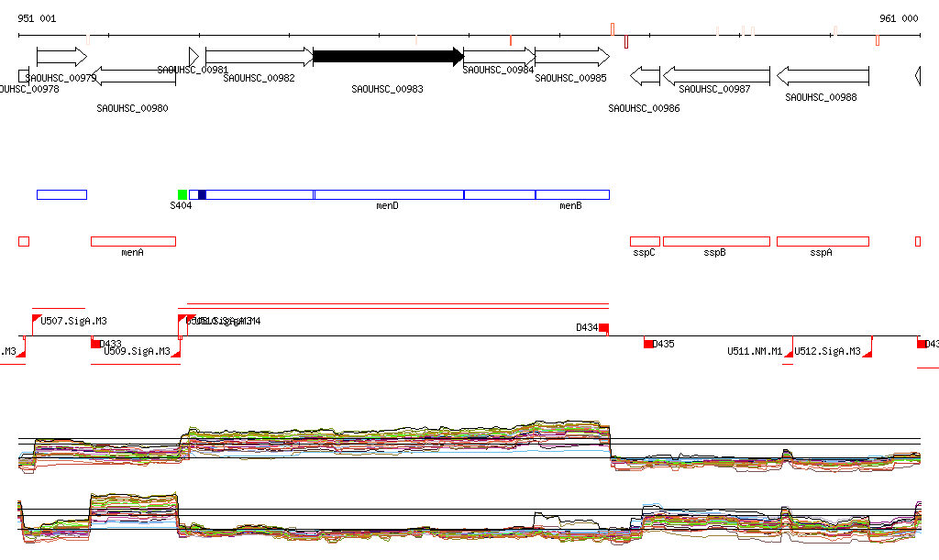Image resolution: width=939 pixels, height=560 pixels.
Task: Select the dark blue filled box next to S404
Action: click(x=202, y=194)
